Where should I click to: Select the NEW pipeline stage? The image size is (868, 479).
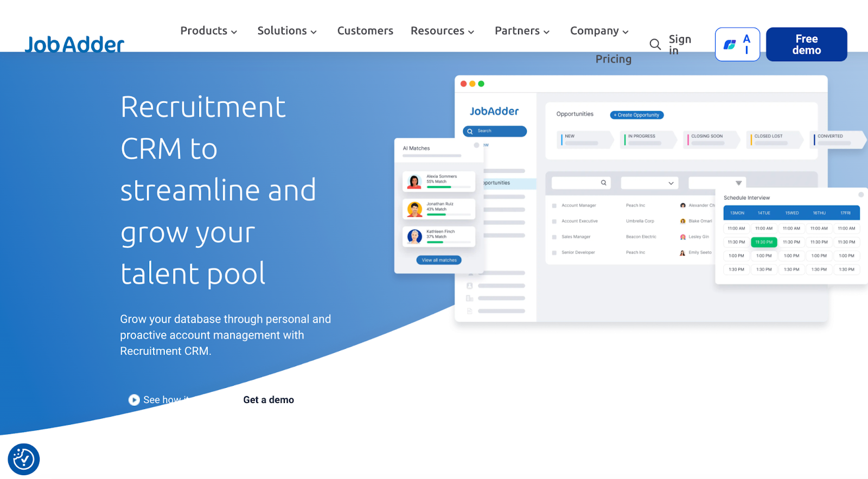pyautogui.click(x=585, y=139)
